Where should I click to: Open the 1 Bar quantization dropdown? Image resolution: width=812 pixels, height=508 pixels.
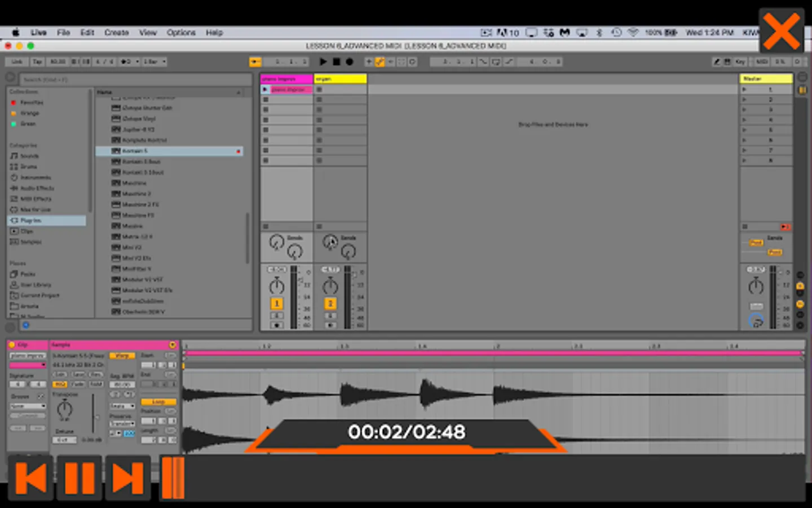pyautogui.click(x=154, y=62)
